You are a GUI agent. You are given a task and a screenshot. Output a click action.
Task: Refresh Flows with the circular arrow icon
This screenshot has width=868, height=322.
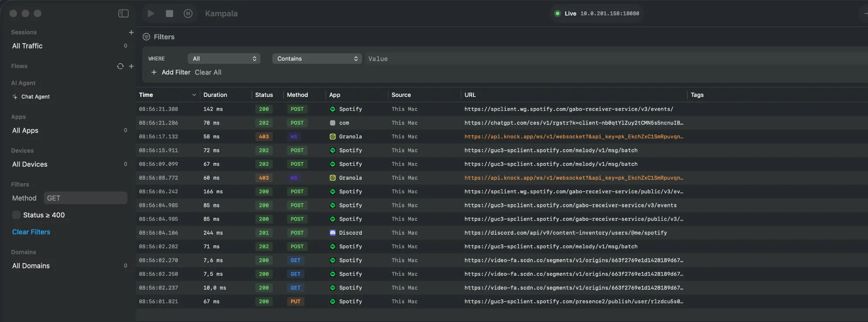click(x=120, y=66)
